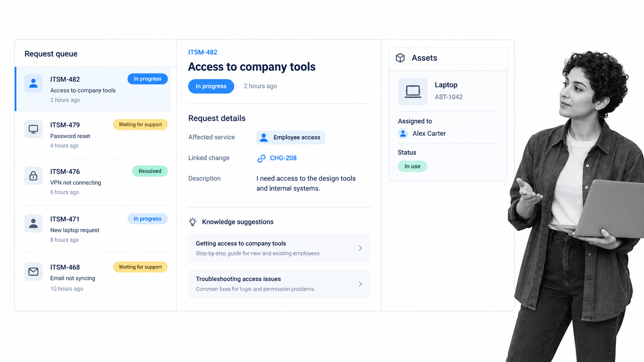644x362 pixels.
Task: Open the Getting access to company tools article
Action: [x=279, y=248]
